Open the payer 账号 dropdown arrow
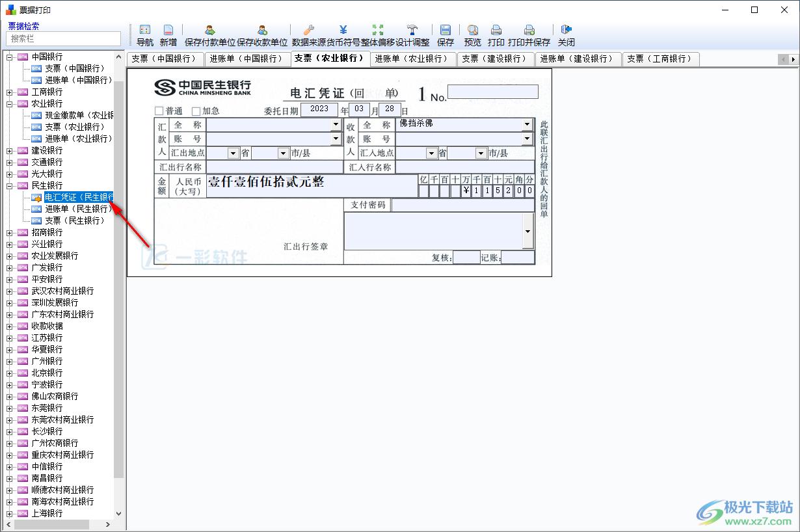Screen dimensions: 800x532 pyautogui.click(x=336, y=139)
